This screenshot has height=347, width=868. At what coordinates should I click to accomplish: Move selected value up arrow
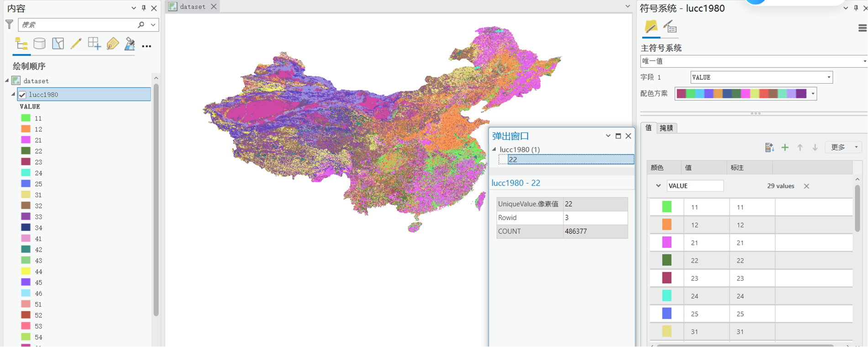800,147
